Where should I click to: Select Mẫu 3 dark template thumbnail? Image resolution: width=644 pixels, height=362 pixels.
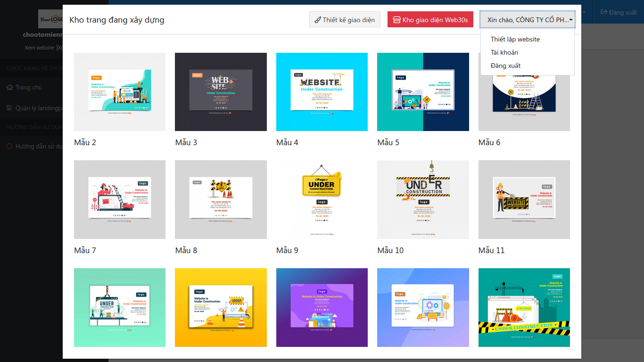[221, 92]
